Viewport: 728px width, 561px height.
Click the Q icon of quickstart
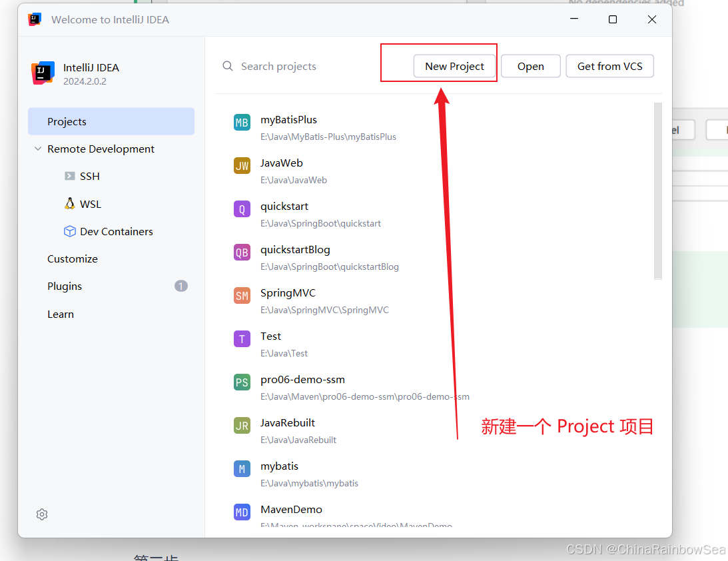coord(242,209)
